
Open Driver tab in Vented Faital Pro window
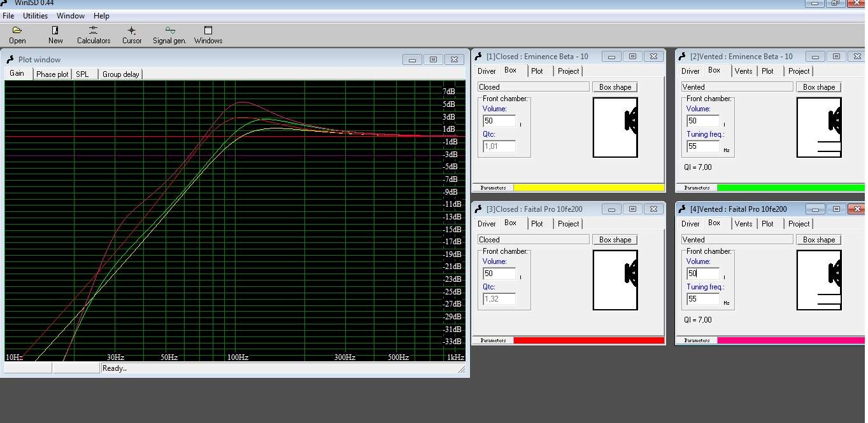pyautogui.click(x=690, y=224)
